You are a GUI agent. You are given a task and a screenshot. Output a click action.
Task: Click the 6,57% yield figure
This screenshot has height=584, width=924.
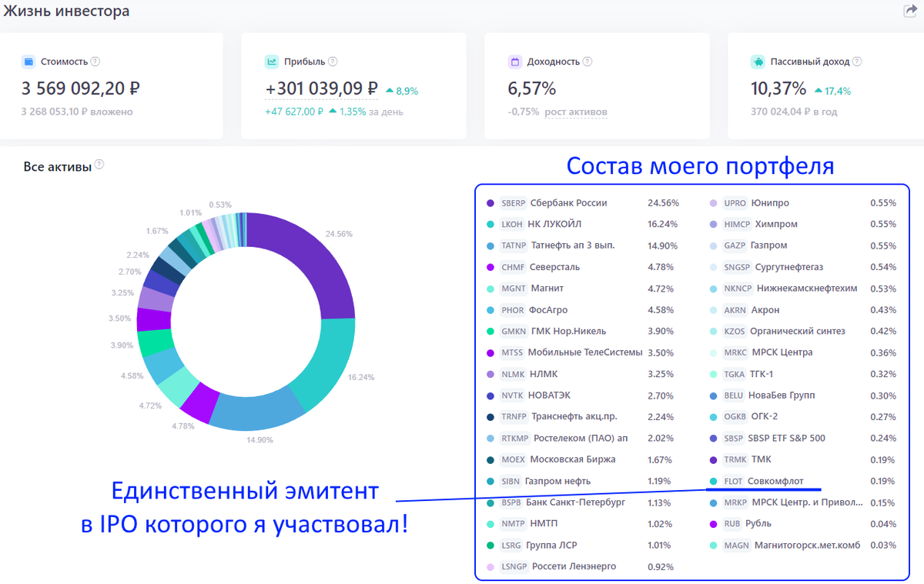[x=531, y=88]
